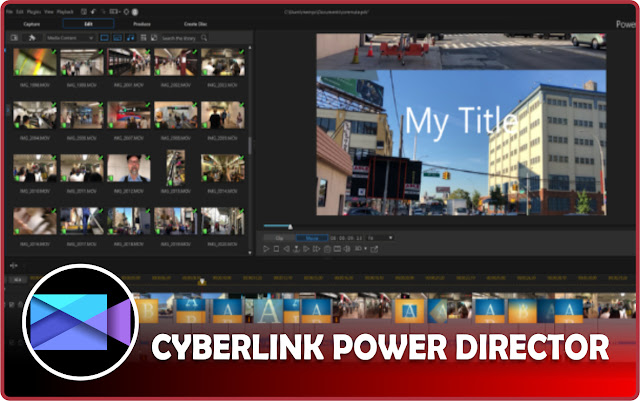Open the Media Content dropdown
The width and height of the screenshot is (640, 401).
(x=70, y=38)
